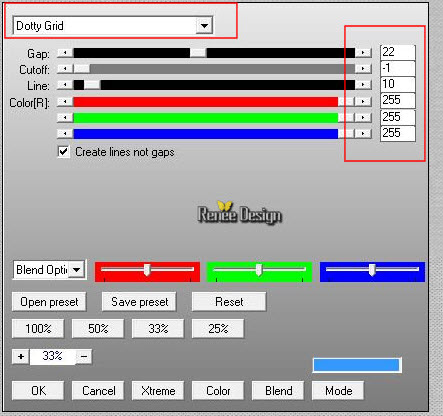Set preview zoom to 50%

click(x=98, y=329)
